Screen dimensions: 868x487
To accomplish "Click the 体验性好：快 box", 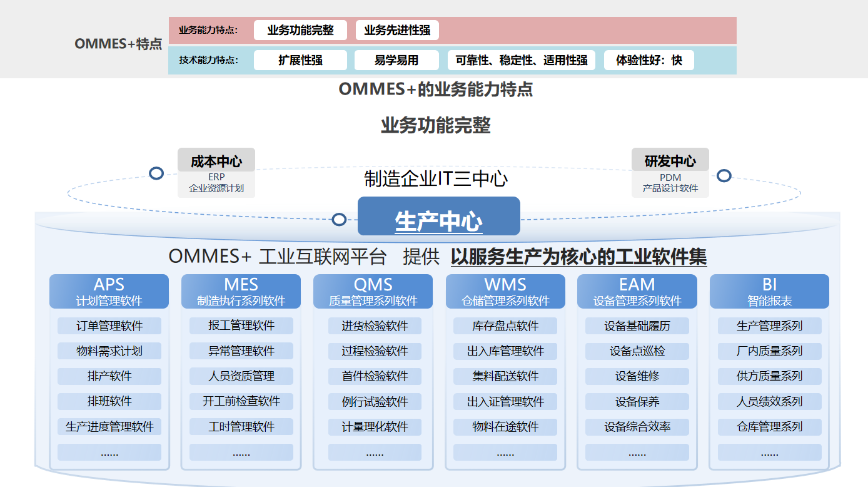I will (649, 60).
